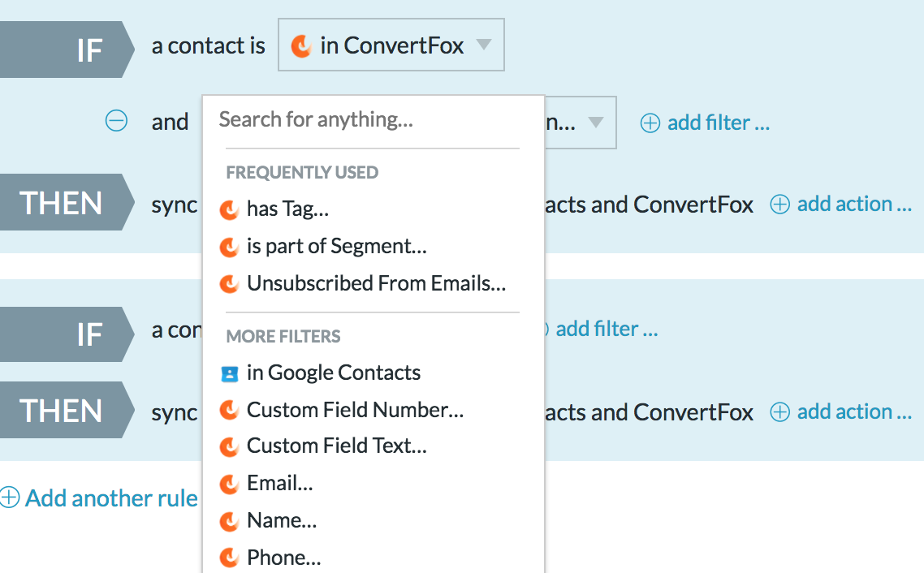Pick the 'Phone...' filter option
This screenshot has height=573, width=924.
(x=284, y=557)
